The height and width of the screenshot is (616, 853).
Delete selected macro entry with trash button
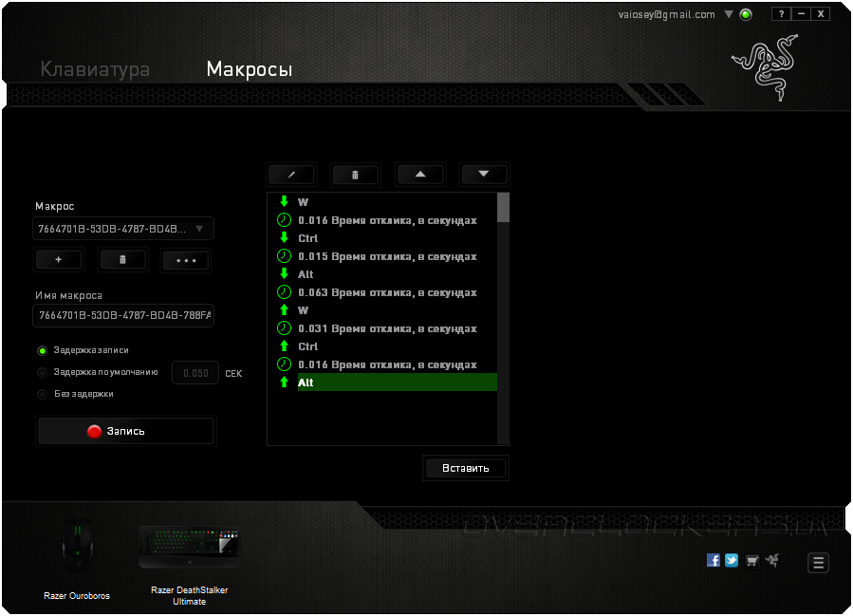click(x=355, y=175)
